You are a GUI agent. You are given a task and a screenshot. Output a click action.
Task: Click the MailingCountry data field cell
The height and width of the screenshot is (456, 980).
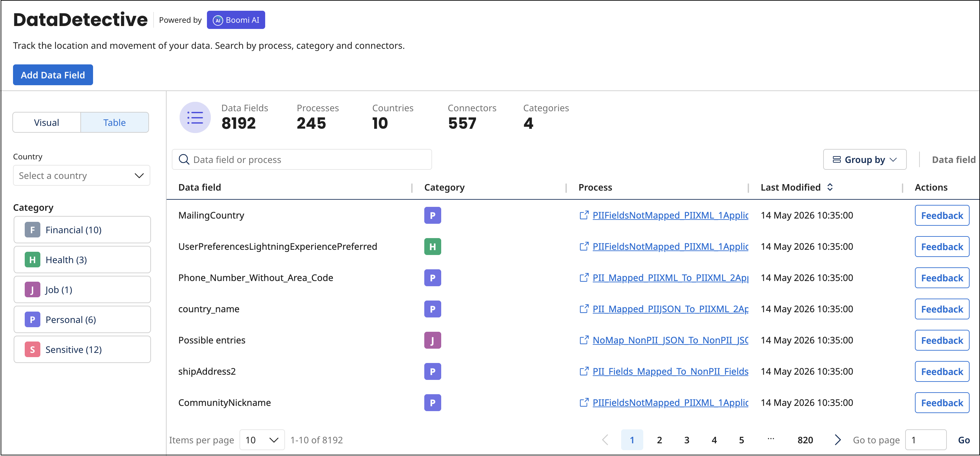(x=211, y=215)
